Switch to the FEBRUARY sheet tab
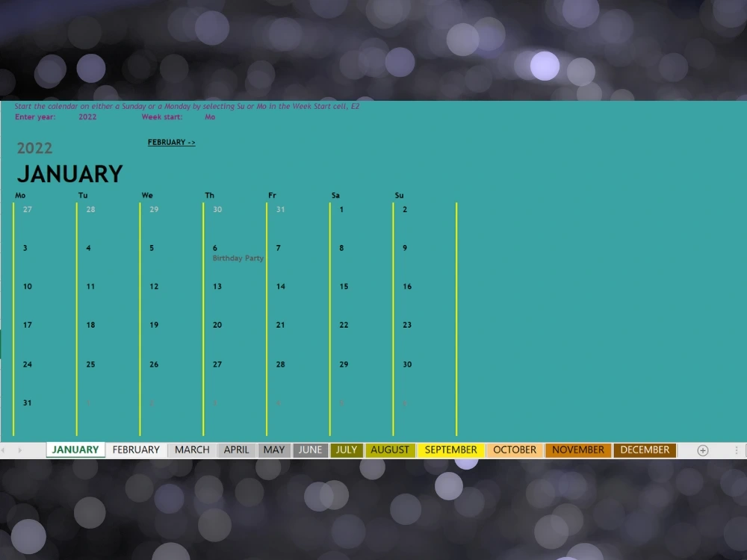The image size is (747, 560). [136, 450]
